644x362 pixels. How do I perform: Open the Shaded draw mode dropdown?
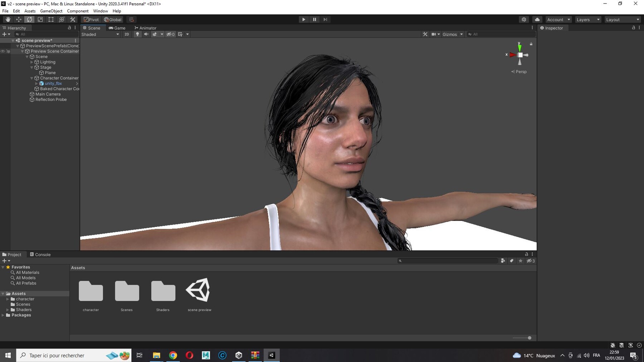[100, 34]
